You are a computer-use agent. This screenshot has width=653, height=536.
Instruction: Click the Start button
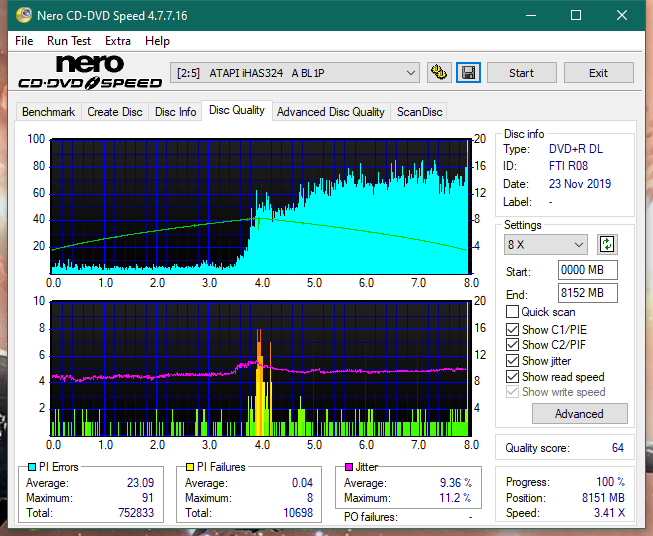[x=521, y=73]
